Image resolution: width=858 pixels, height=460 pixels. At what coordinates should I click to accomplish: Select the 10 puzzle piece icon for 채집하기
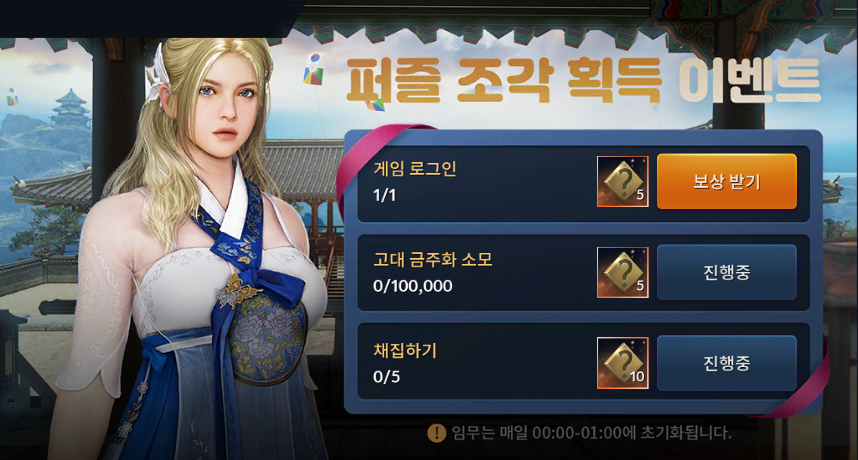click(x=623, y=363)
